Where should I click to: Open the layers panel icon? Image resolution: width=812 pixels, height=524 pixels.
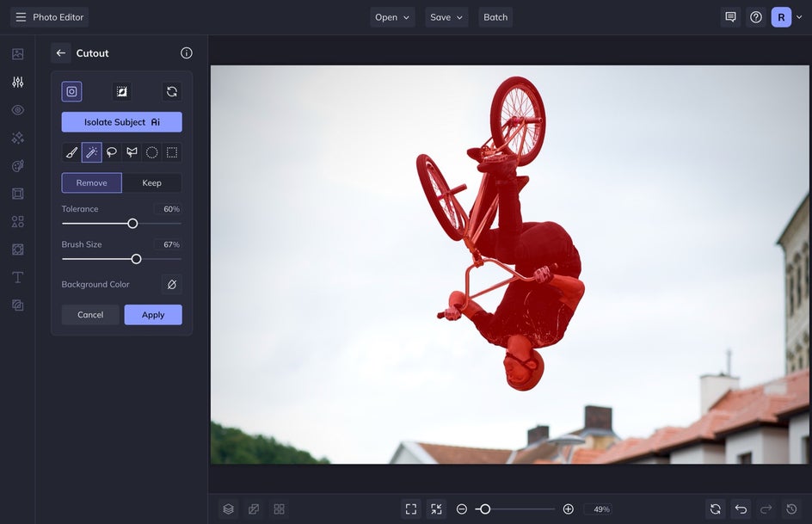[x=228, y=509]
